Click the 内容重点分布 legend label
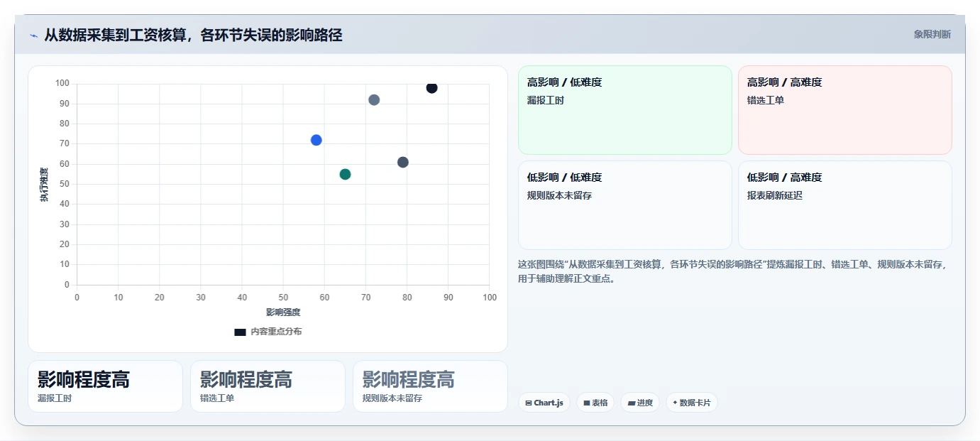The height and width of the screenshot is (441, 980). [276, 332]
